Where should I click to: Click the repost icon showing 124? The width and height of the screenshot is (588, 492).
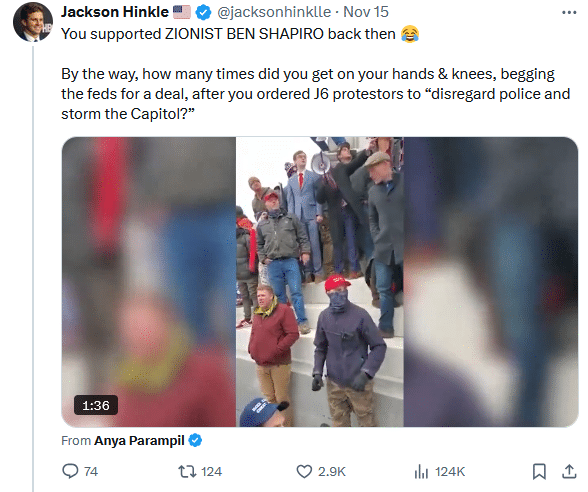187,471
